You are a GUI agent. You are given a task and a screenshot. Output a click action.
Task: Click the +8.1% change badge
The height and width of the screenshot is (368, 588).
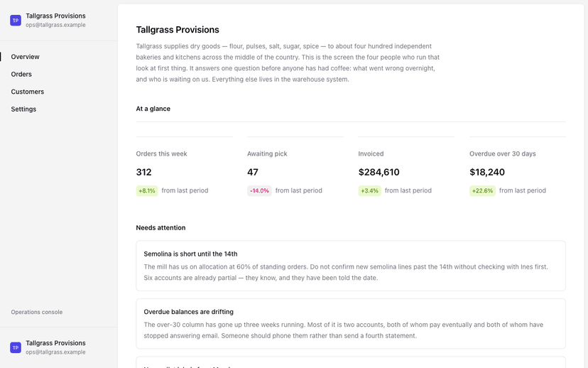146,190
